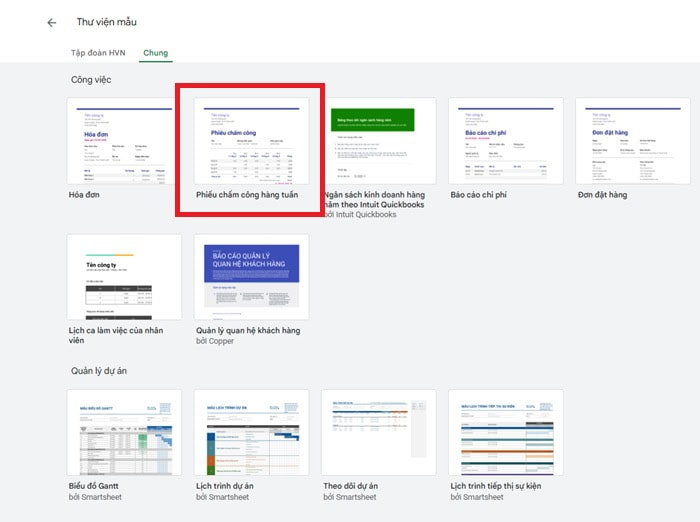The width and height of the screenshot is (700, 522).
Task: Click the back arrow icon
Action: coord(52,22)
